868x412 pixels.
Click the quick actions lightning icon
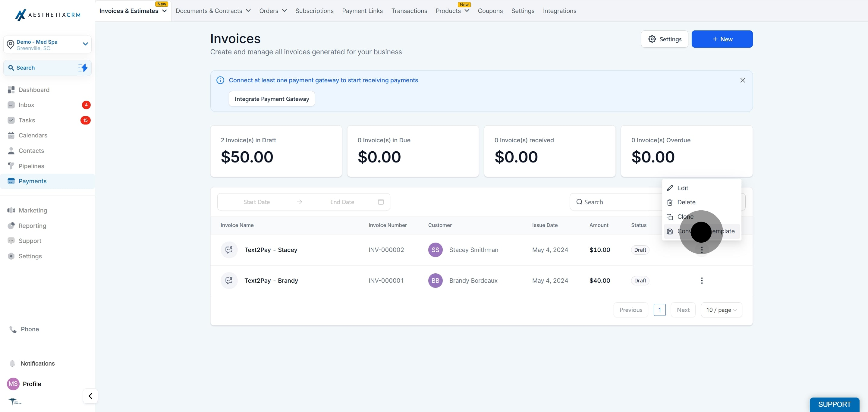point(83,68)
